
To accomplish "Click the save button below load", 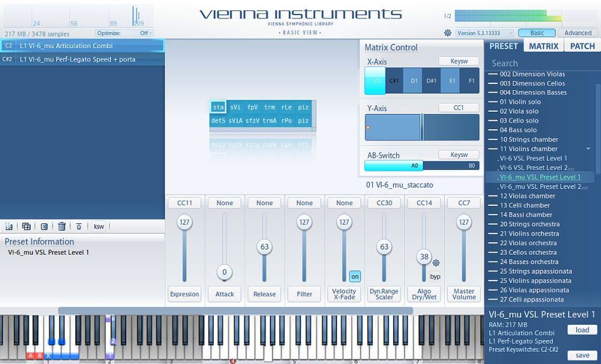I will [581, 355].
